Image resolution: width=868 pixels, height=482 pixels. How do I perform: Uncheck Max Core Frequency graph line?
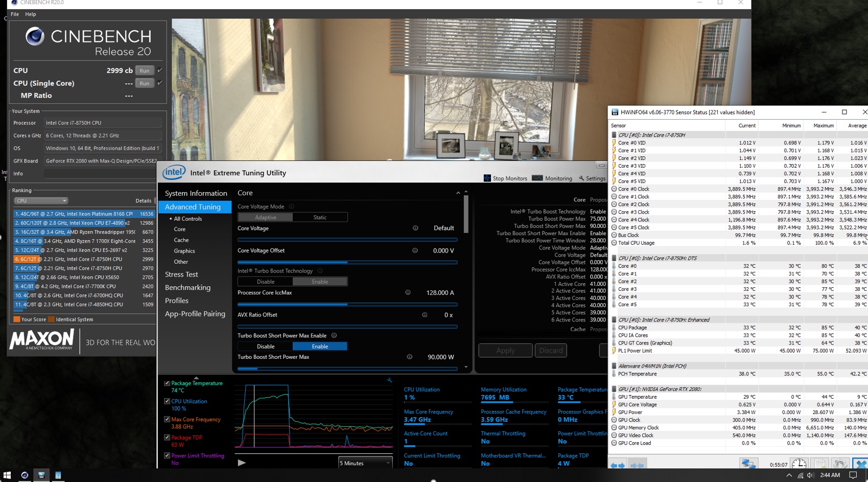(x=167, y=419)
